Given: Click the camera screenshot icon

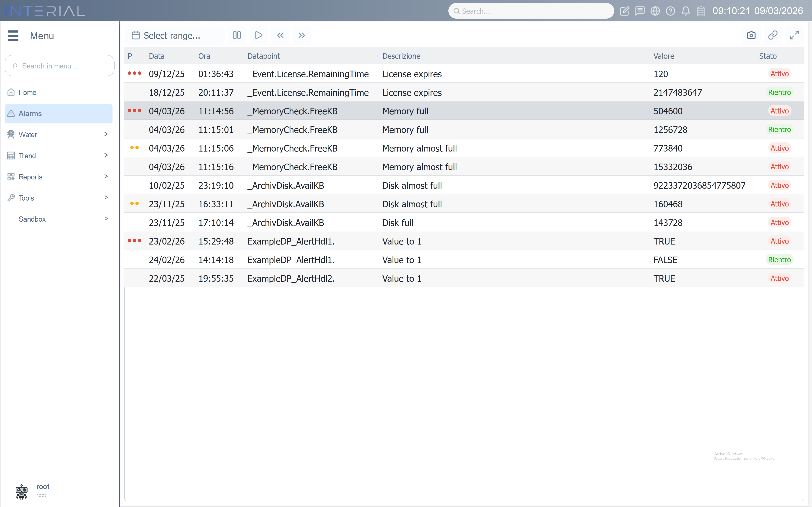Looking at the screenshot, I should (751, 35).
